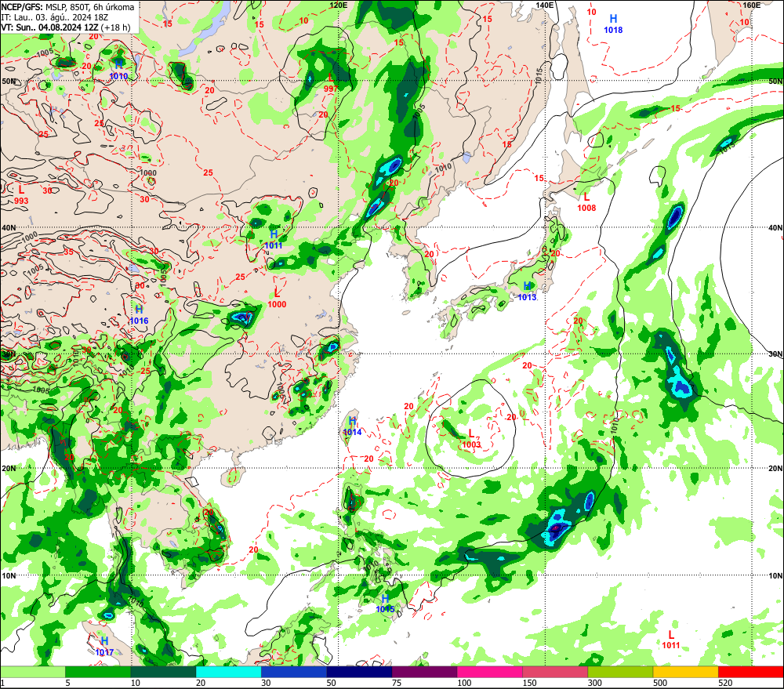Image resolution: width=784 pixels, height=689 pixels.
Task: Click the low-pressure marker 'L 997'
Action: [331, 83]
